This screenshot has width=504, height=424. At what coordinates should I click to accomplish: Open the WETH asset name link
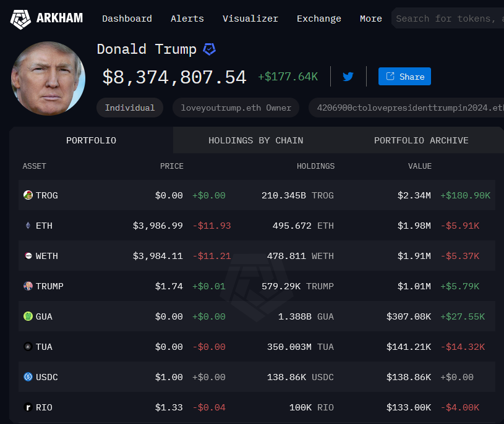[x=46, y=256]
